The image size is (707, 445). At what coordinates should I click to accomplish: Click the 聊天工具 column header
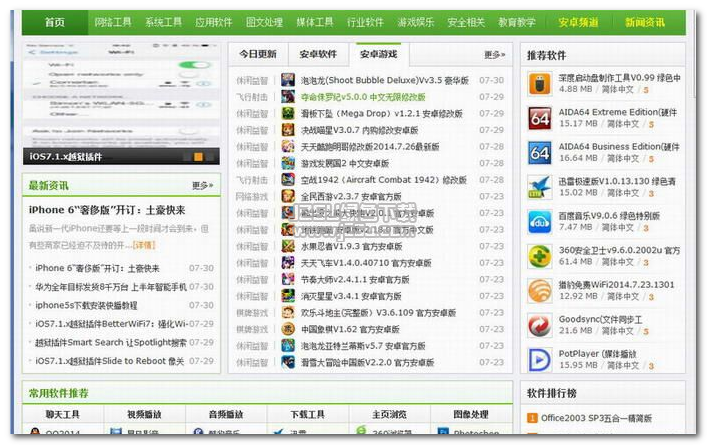tap(63, 414)
